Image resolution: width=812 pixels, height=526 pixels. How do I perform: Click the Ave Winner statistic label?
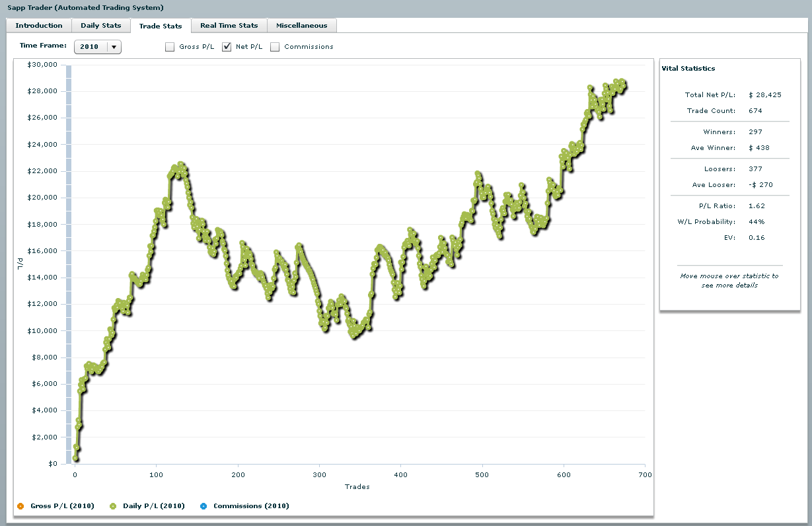(x=713, y=148)
